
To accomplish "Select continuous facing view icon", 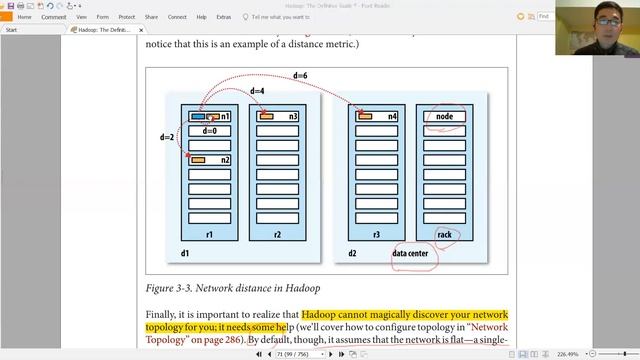I will coord(545,354).
